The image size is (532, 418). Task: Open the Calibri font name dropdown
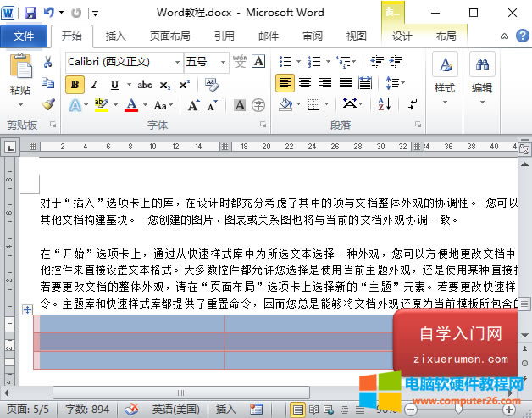click(x=177, y=62)
